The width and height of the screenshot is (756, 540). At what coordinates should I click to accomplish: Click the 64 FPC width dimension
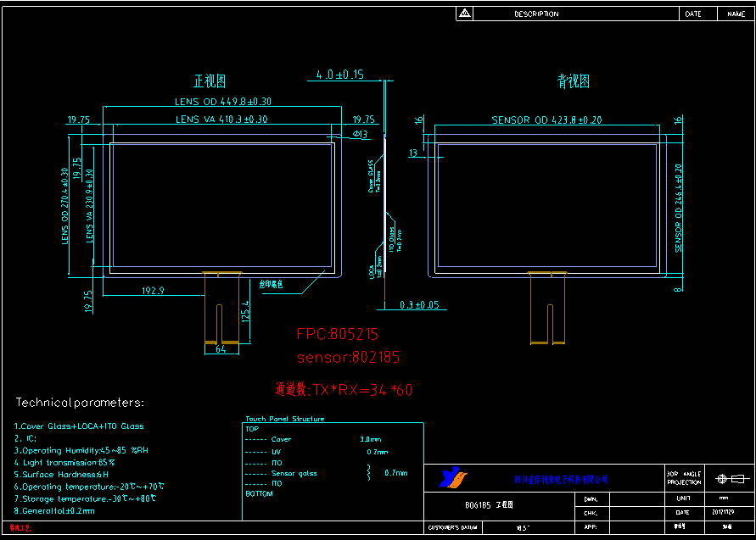click(x=221, y=348)
